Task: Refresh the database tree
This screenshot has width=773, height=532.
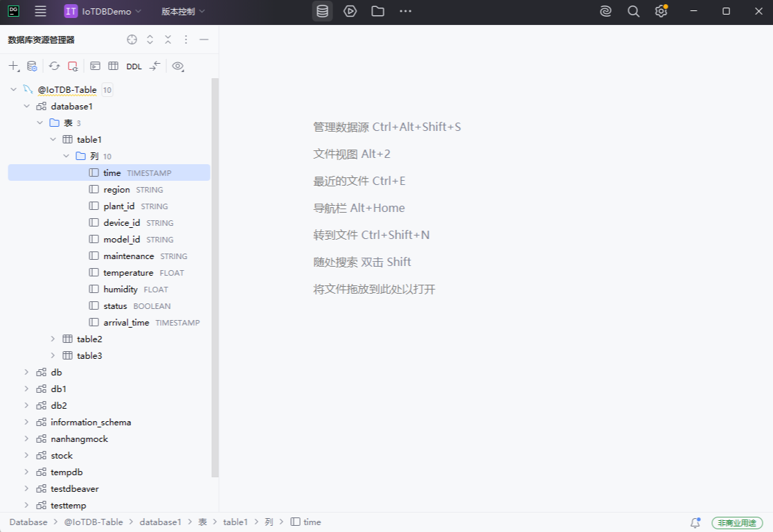Action: [x=54, y=66]
